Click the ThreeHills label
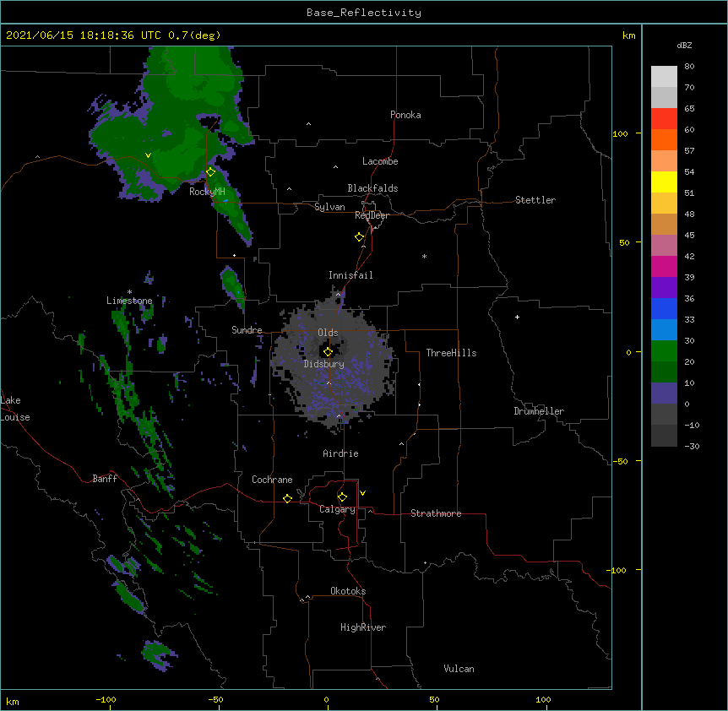This screenshot has height=711, width=728. coord(451,353)
